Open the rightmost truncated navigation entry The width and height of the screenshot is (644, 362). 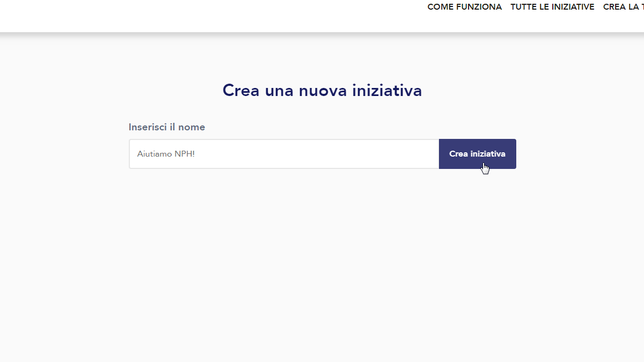(x=623, y=7)
